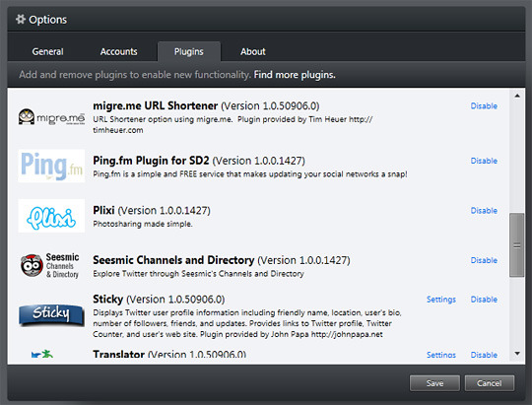Image resolution: width=532 pixels, height=405 pixels.
Task: Click the Plixi plugin logo
Action: pos(51,216)
